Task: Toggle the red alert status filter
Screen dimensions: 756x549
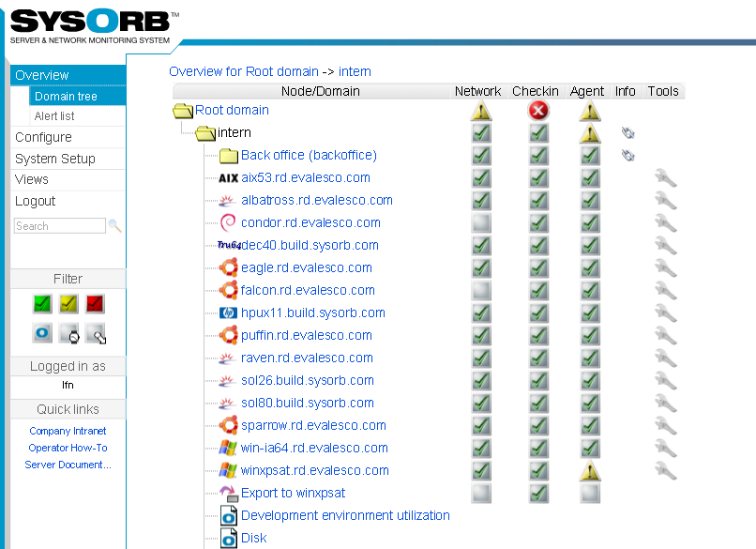Action: point(95,304)
